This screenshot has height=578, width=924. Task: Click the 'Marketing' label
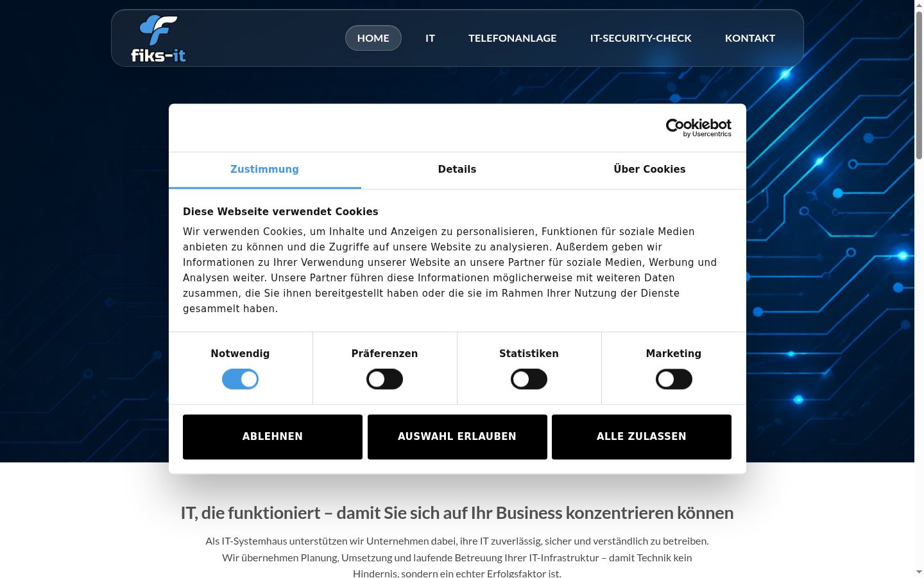tap(674, 354)
